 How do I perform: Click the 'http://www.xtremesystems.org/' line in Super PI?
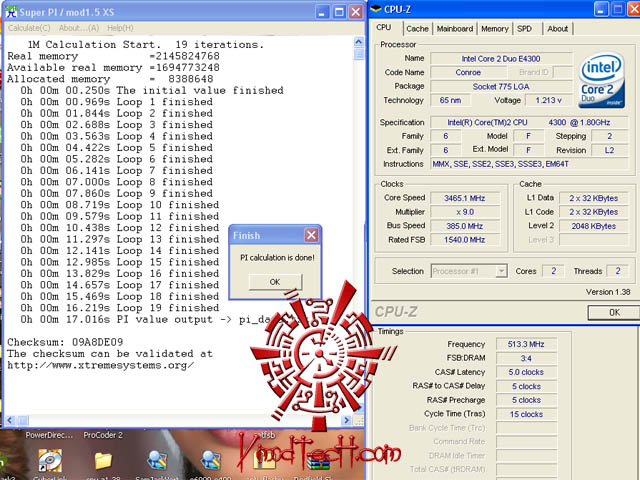tap(100, 365)
